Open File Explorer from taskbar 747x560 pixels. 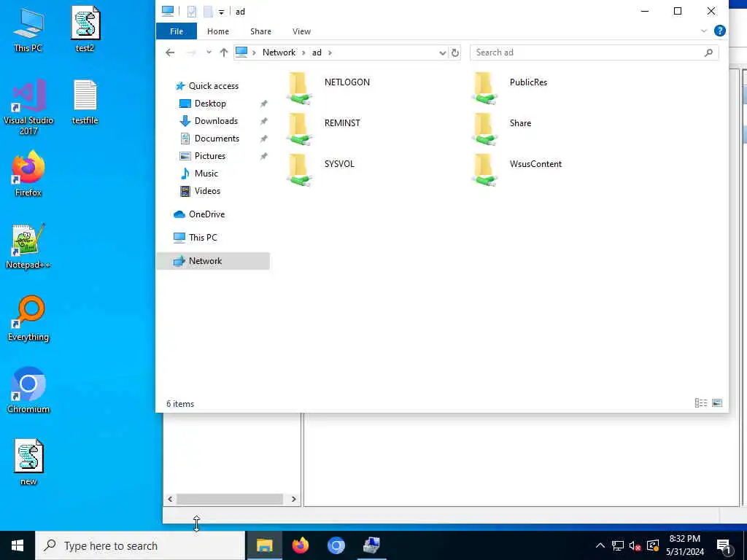point(264,545)
